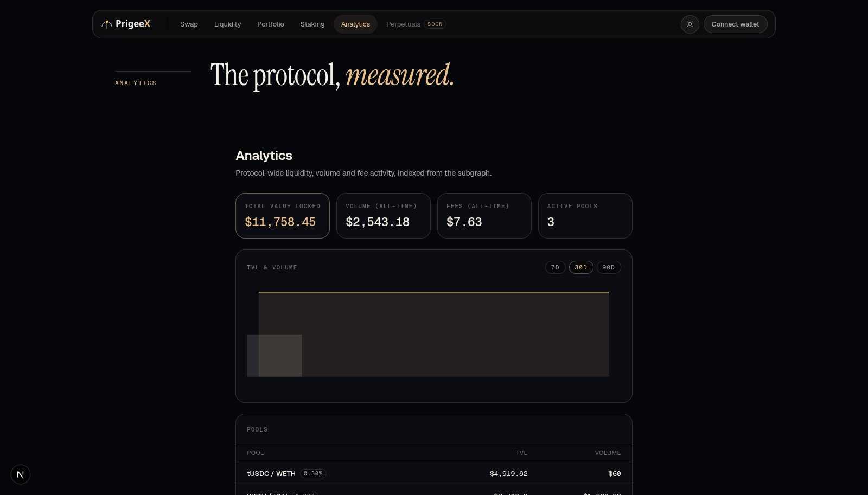Viewport: 868px width, 495px height.
Task: Click the 'The protocol, measured.' headline
Action: (332, 75)
